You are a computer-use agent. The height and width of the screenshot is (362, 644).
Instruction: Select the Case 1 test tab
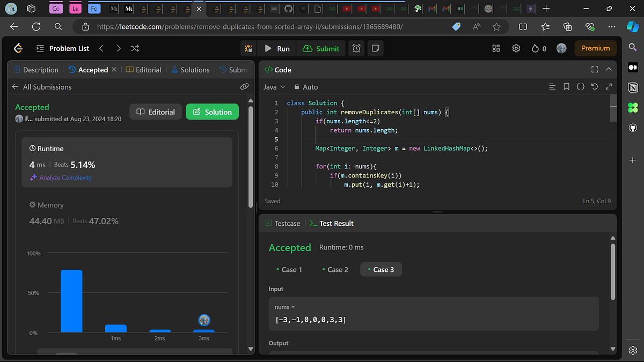pos(289,269)
